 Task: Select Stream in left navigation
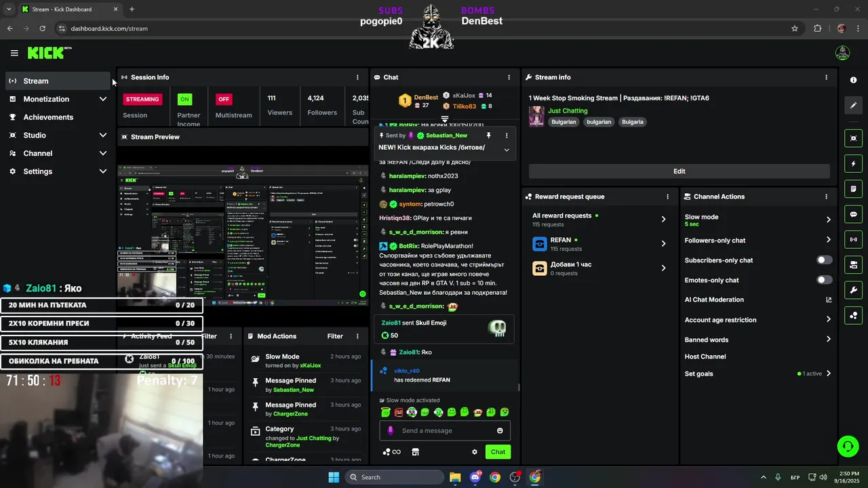click(58, 81)
